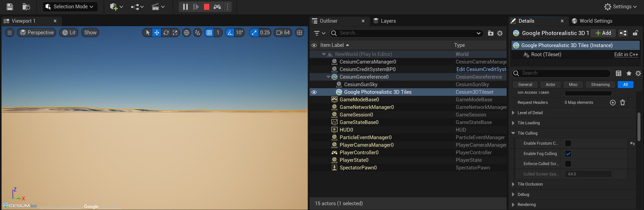Hide Google Photorealistic 3D Tiles actor
644x210 pixels.
(x=314, y=92)
